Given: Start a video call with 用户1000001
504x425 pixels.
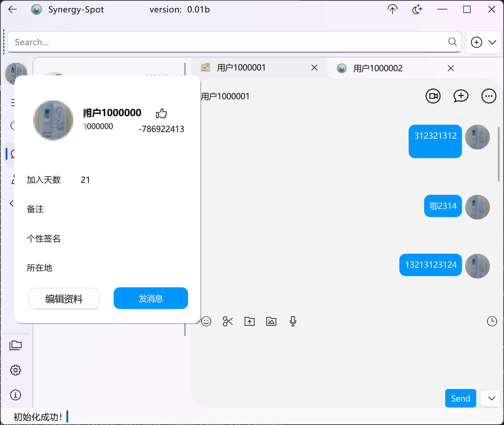Looking at the screenshot, I should click(433, 96).
